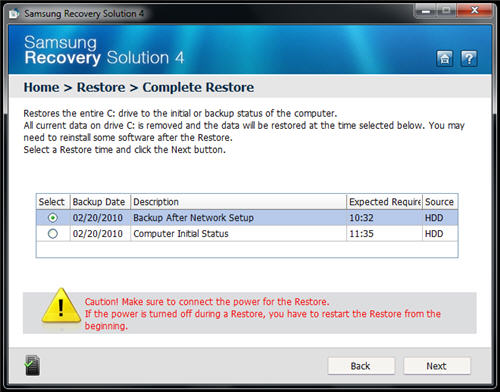
Task: Click the Computer Initial Status description
Action: pos(181,234)
